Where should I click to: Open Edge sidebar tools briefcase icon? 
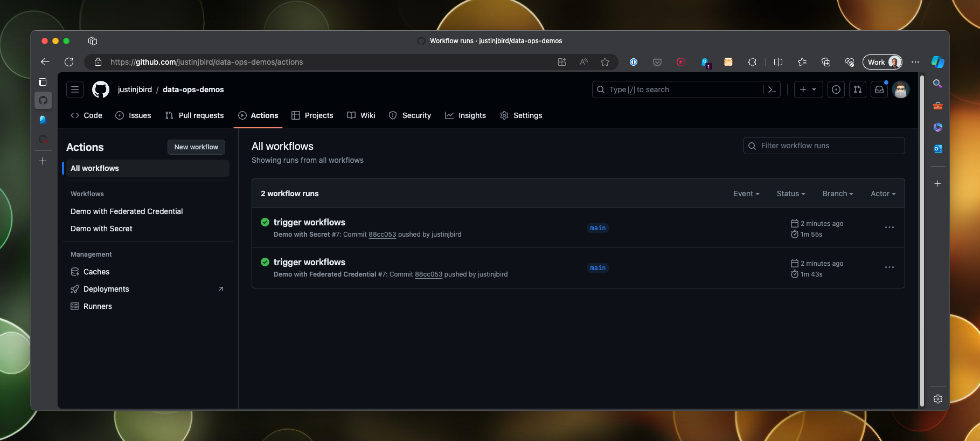coord(937,106)
